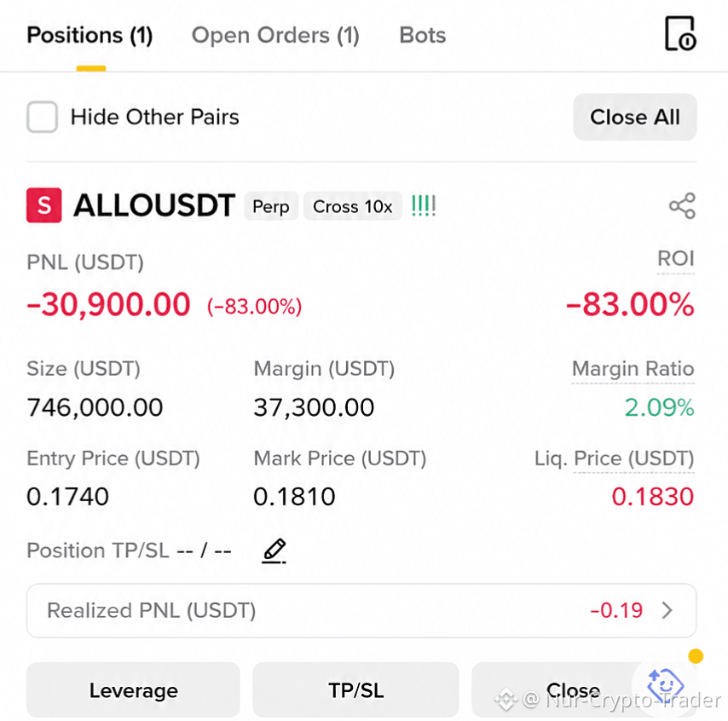Expand Realized PNL details chevron
This screenshot has width=728, height=721.
(x=667, y=610)
